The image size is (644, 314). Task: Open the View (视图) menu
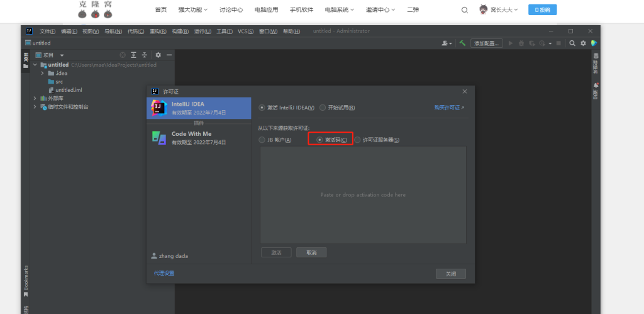click(91, 31)
